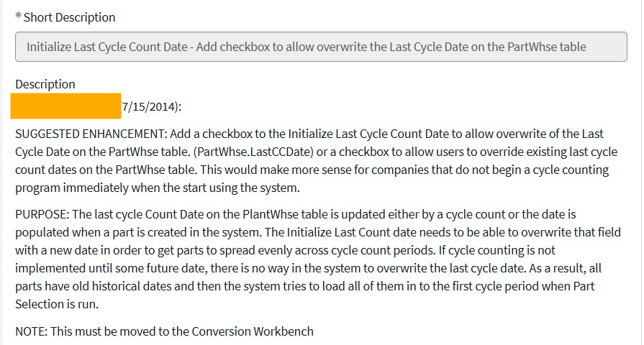Click the words 'Conversion Workbench'

pyautogui.click(x=253, y=331)
